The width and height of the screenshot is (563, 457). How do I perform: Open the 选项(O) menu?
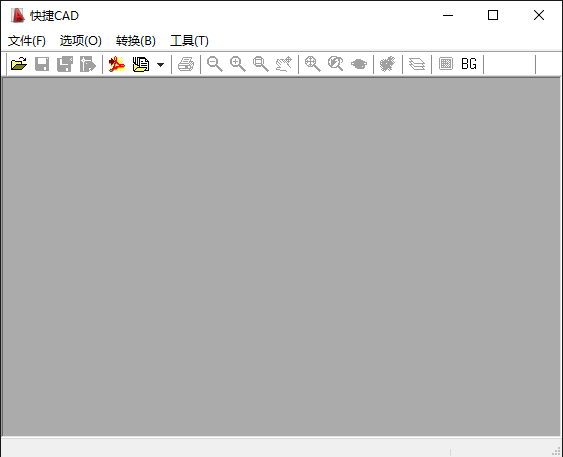click(x=81, y=41)
